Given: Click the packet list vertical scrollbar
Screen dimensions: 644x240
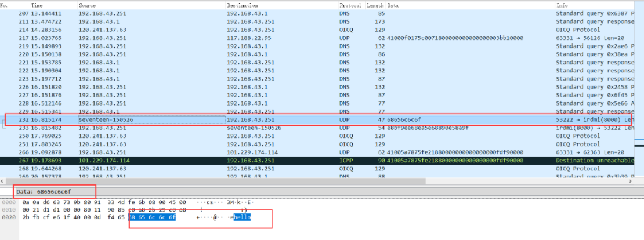Looking at the screenshot, I should tap(639, 90).
